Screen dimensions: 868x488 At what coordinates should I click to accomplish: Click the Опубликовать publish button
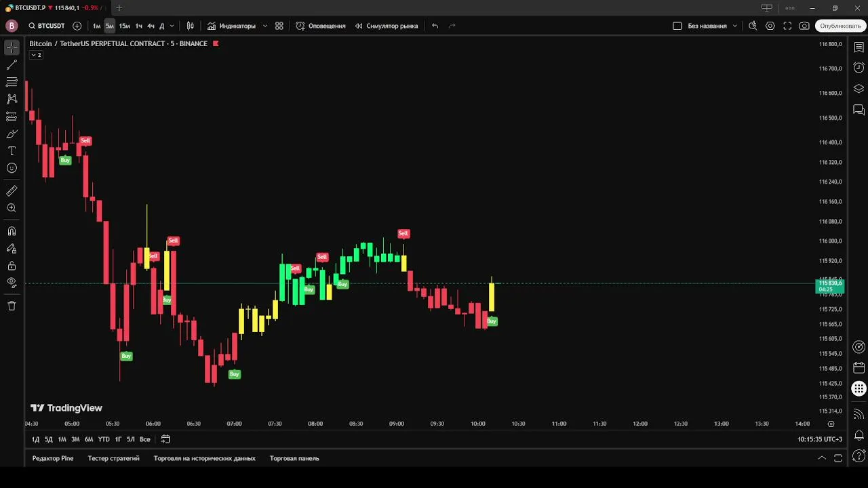point(841,26)
